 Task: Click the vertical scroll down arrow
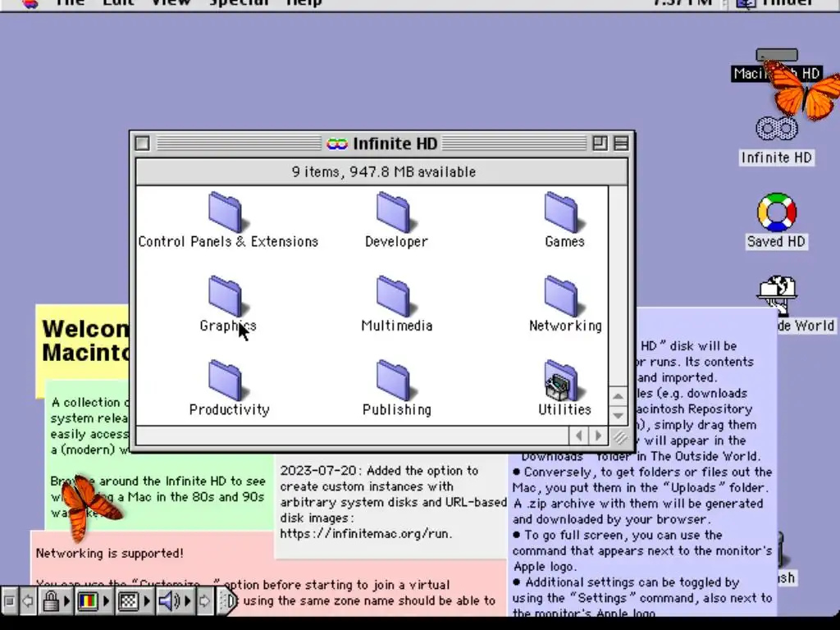[618, 415]
